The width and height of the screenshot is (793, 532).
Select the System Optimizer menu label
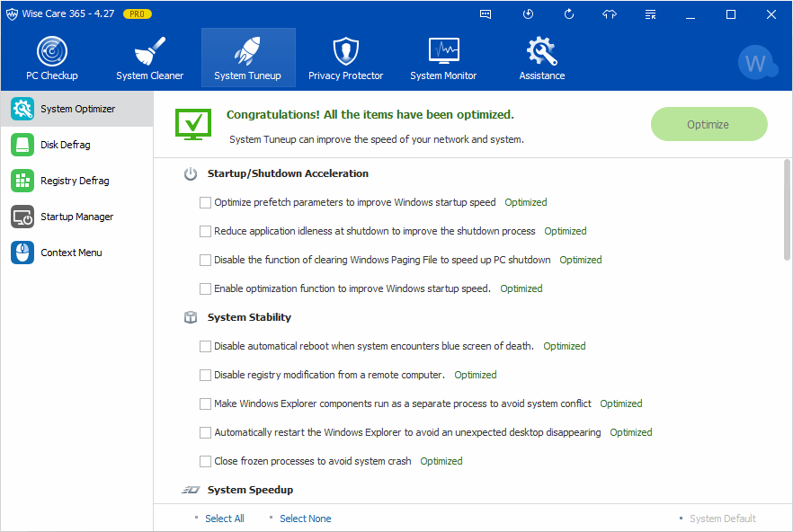click(x=78, y=109)
